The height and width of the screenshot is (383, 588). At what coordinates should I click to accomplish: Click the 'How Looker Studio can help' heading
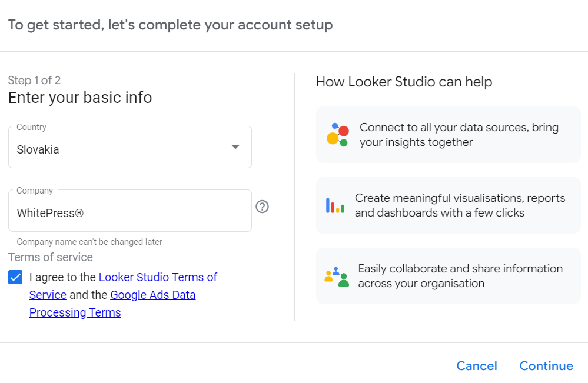(404, 82)
